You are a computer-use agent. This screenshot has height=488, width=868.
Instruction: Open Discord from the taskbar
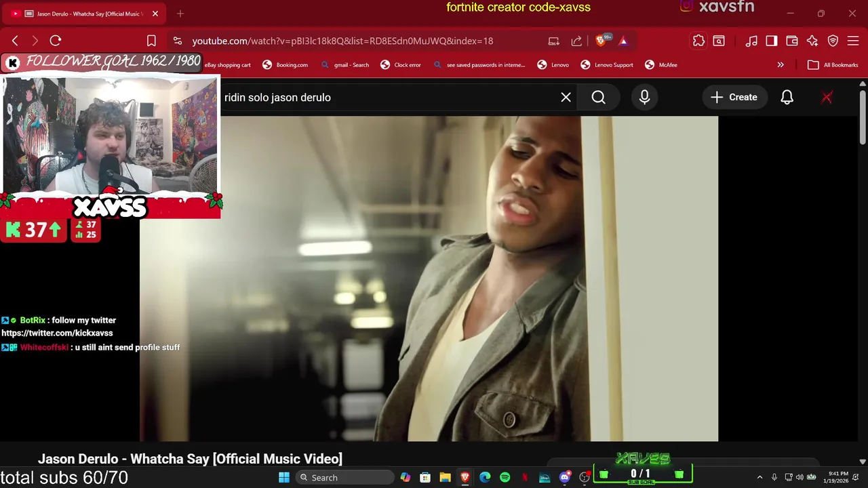click(564, 477)
